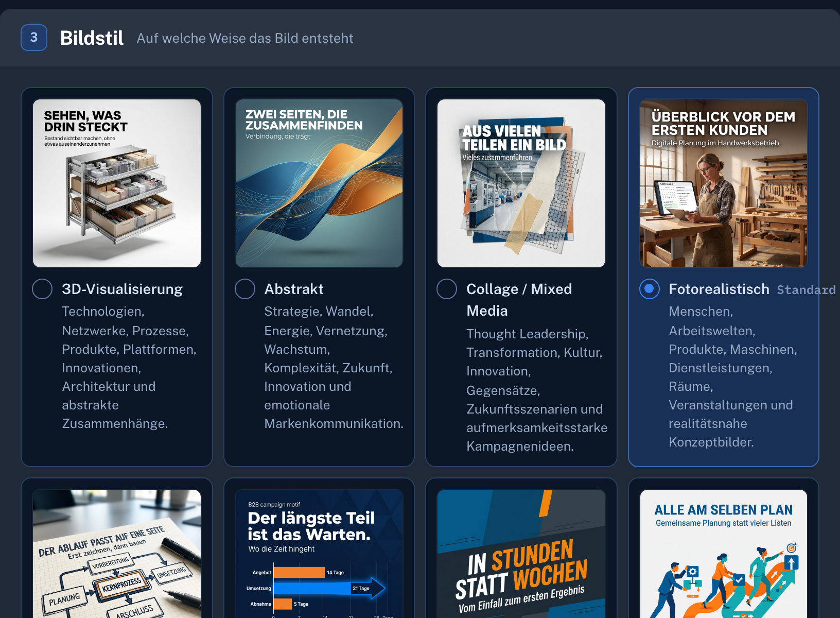Open the 'Sehen, was drin steckt' thumbnail
The image size is (840, 618).
coord(117,183)
